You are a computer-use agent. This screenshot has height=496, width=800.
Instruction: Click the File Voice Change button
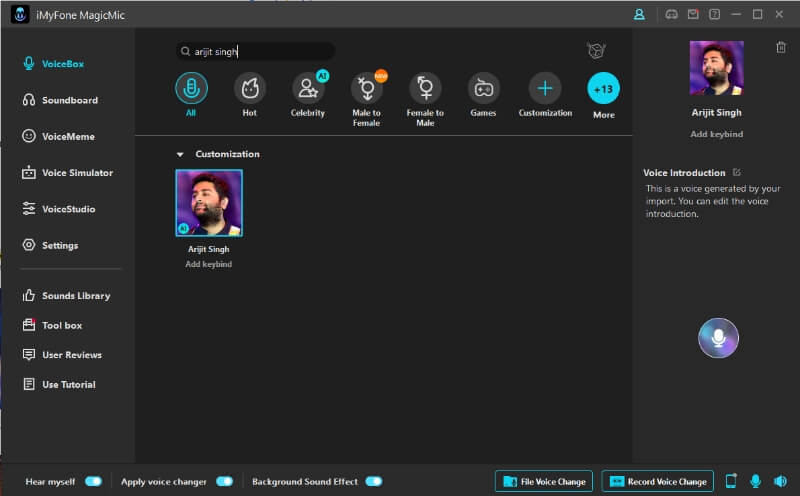pos(544,481)
